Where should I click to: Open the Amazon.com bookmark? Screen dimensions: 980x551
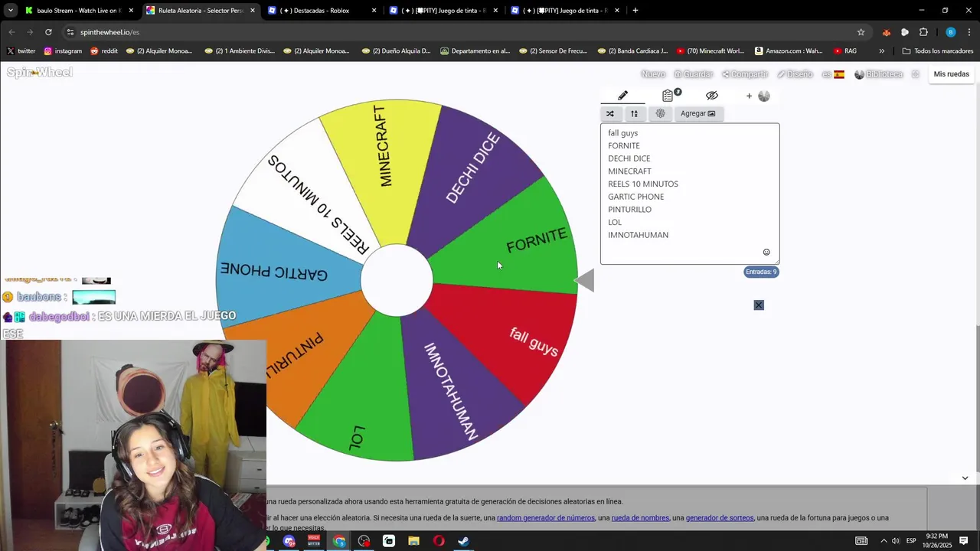tap(789, 51)
